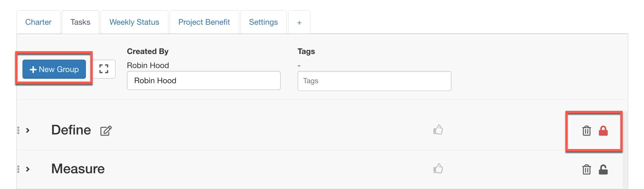Expand the Define group chevron
The image size is (644, 189).
tap(28, 130)
